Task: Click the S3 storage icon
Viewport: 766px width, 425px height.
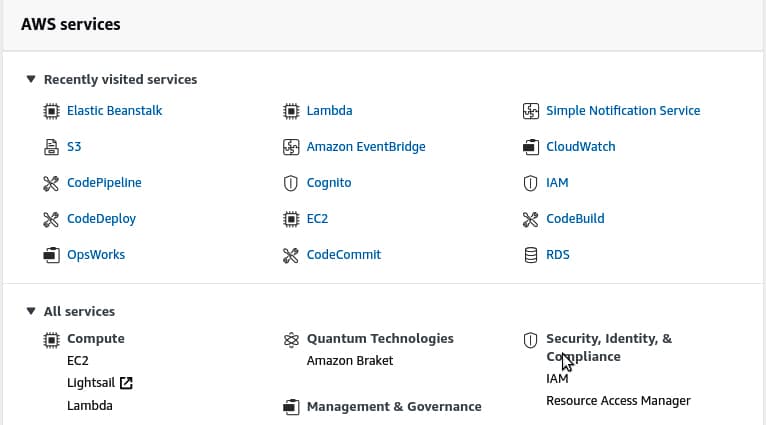Action: 51,147
